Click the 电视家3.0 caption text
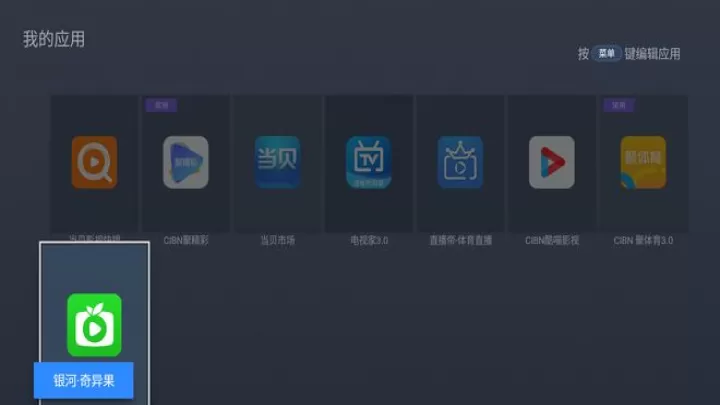Screen dimensions: 720x405 pyautogui.click(x=369, y=240)
